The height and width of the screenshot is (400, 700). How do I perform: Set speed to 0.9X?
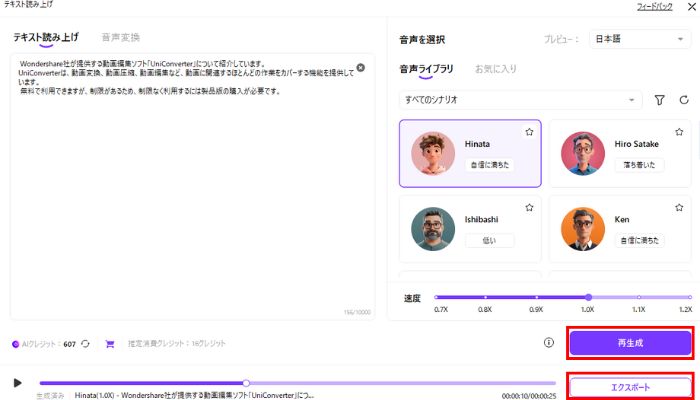(x=537, y=297)
